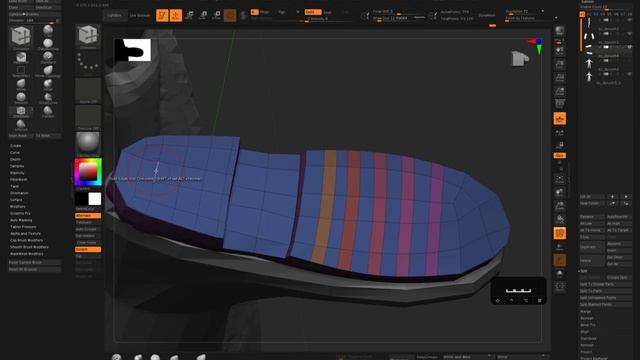Click the SwitchColor button

88,209
